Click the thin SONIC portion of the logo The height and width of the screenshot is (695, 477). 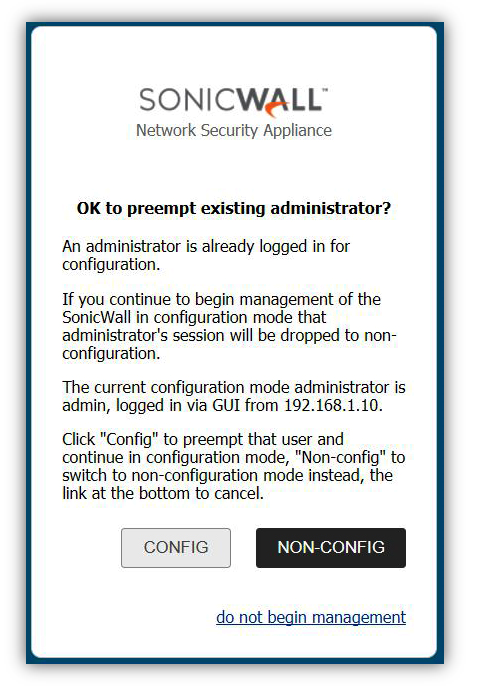point(187,99)
